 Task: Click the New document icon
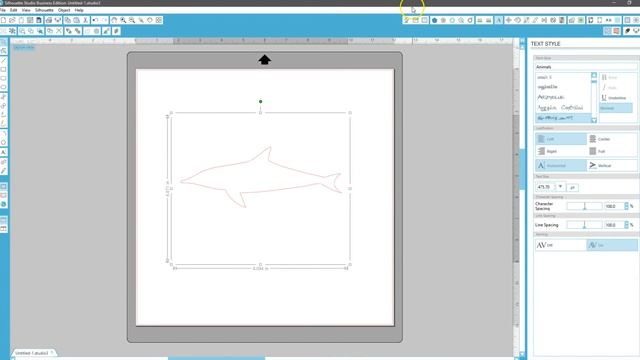[3, 20]
